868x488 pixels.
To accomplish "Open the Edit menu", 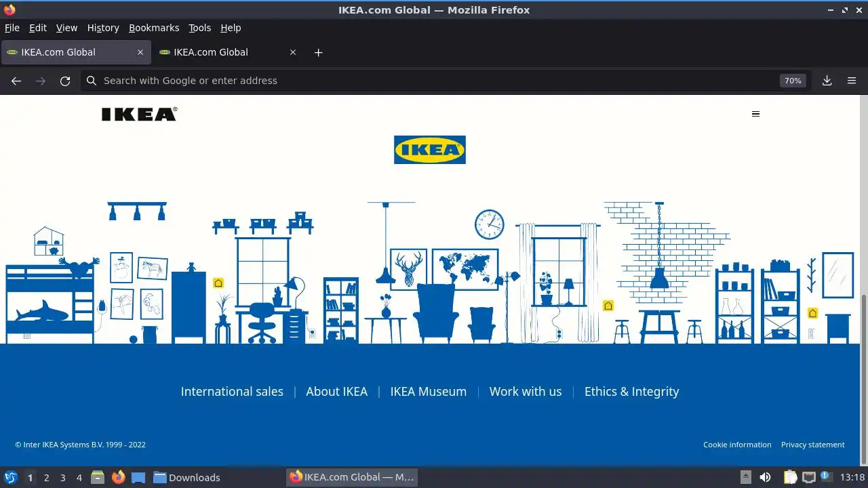I will pos(38,28).
